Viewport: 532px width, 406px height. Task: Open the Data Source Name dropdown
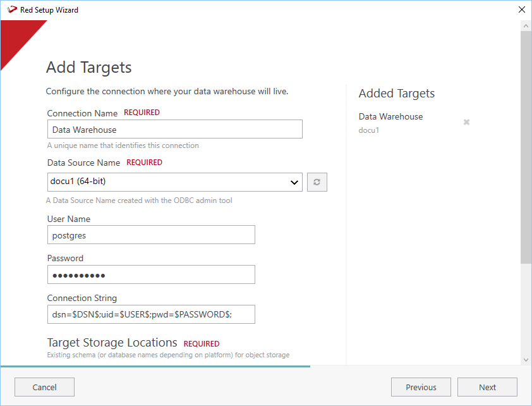coord(174,182)
